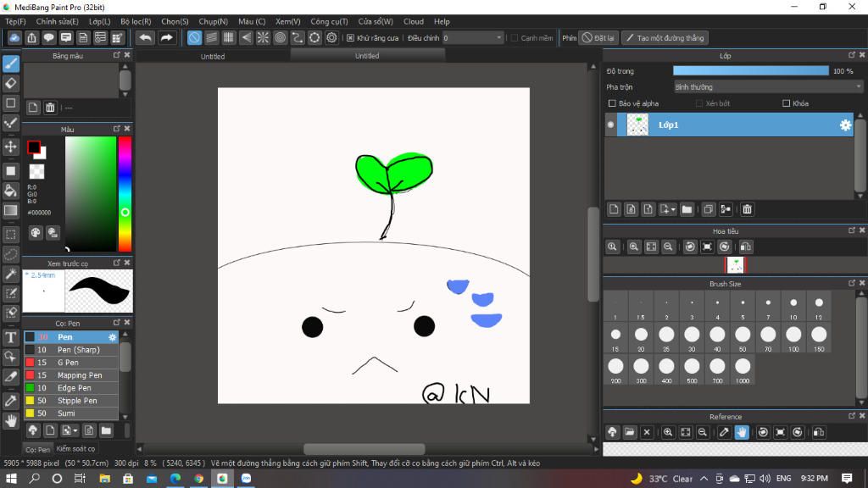Choose the G Pen brush
The image size is (868, 488).
(x=71, y=363)
